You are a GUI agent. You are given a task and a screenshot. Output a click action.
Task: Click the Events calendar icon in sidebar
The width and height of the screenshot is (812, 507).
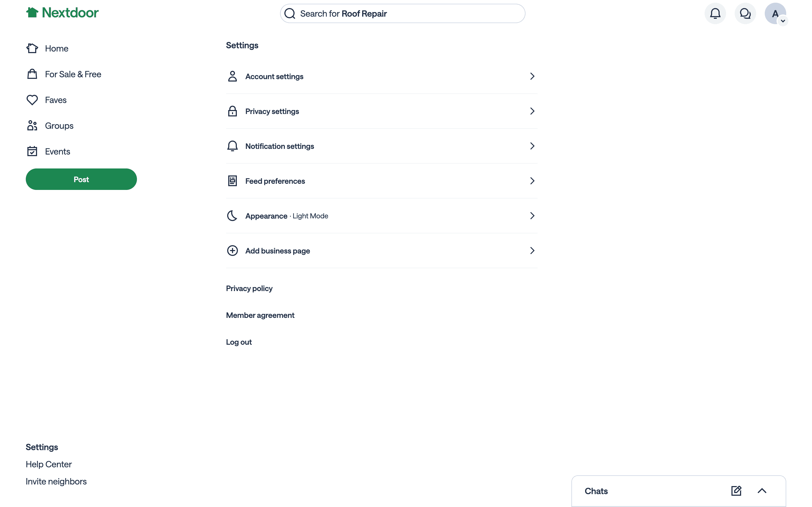(32, 151)
